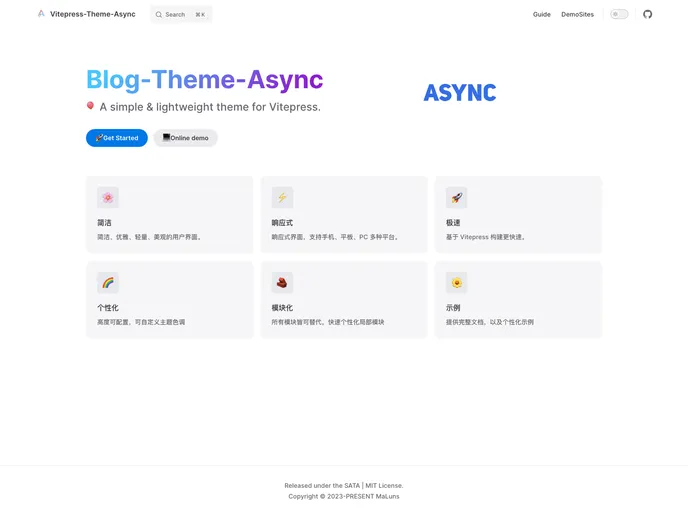Viewport: 688px width, 512px height.
Task: Toggle dark mode appearance switch
Action: tap(619, 14)
